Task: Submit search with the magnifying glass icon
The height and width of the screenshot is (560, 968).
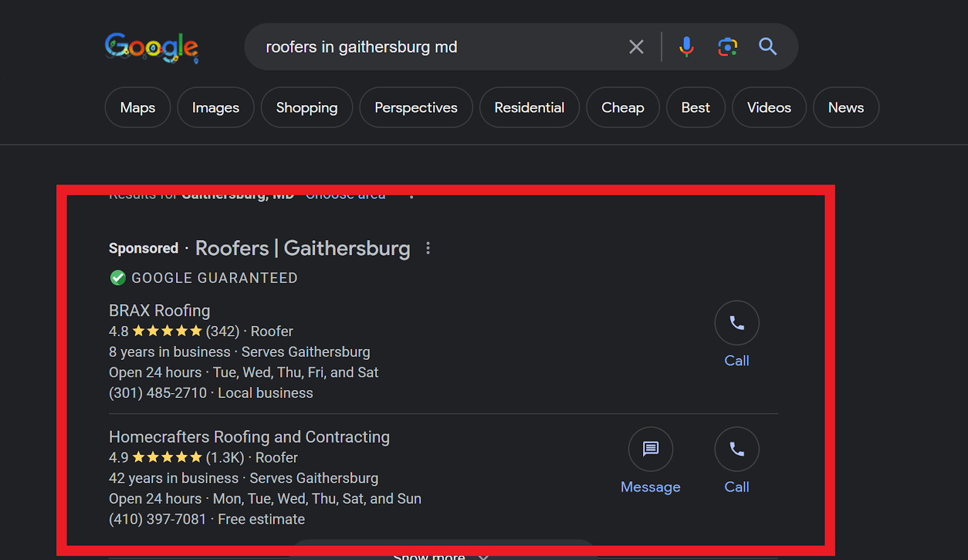Action: (x=768, y=47)
